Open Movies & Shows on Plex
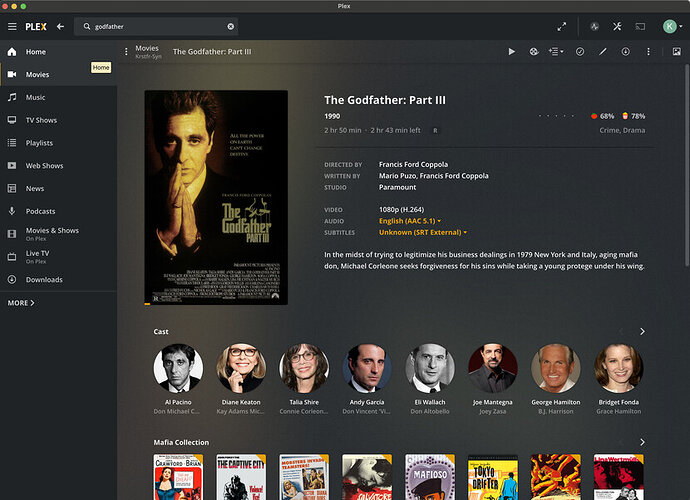 [x=59, y=234]
